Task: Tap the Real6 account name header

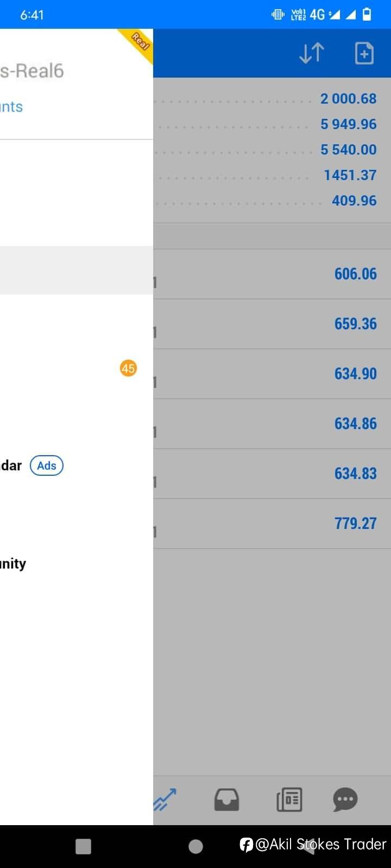Action: tap(32, 71)
